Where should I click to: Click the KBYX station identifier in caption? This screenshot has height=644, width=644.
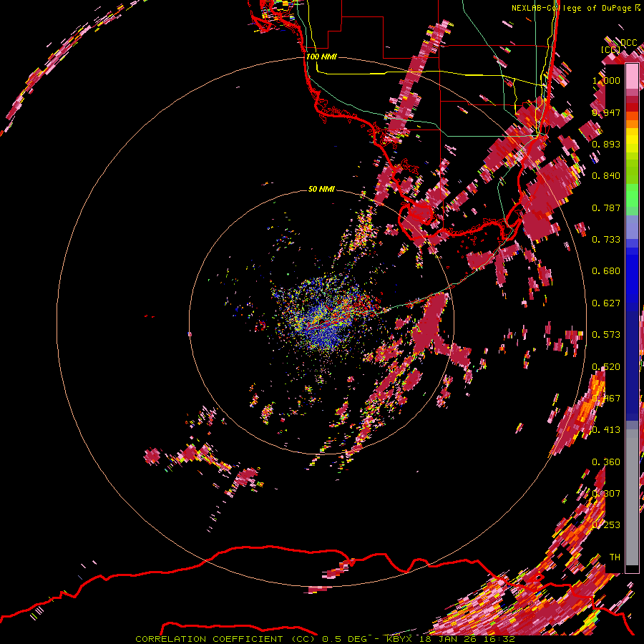point(401,639)
